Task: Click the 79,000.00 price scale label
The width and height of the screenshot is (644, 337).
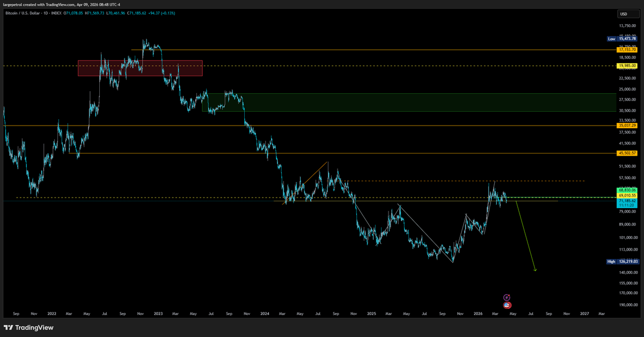Action: pos(628,211)
